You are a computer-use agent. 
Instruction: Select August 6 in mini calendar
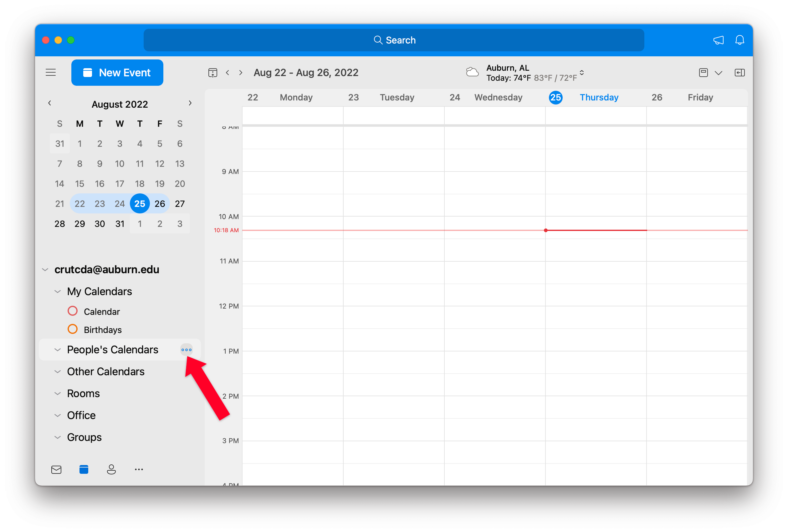tap(180, 143)
